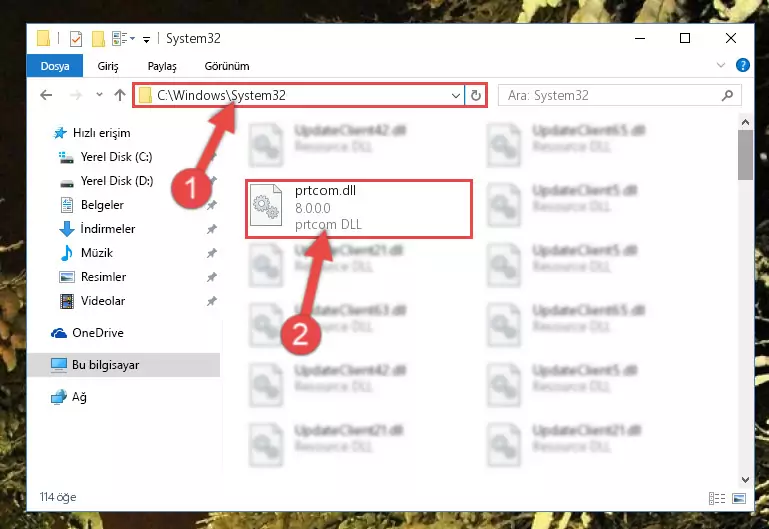Click the search magnifier icon
The image size is (769, 529).
point(727,95)
